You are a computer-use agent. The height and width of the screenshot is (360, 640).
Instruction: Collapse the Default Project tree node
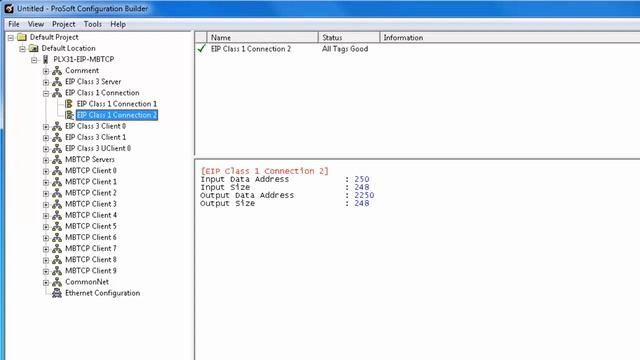[11, 38]
